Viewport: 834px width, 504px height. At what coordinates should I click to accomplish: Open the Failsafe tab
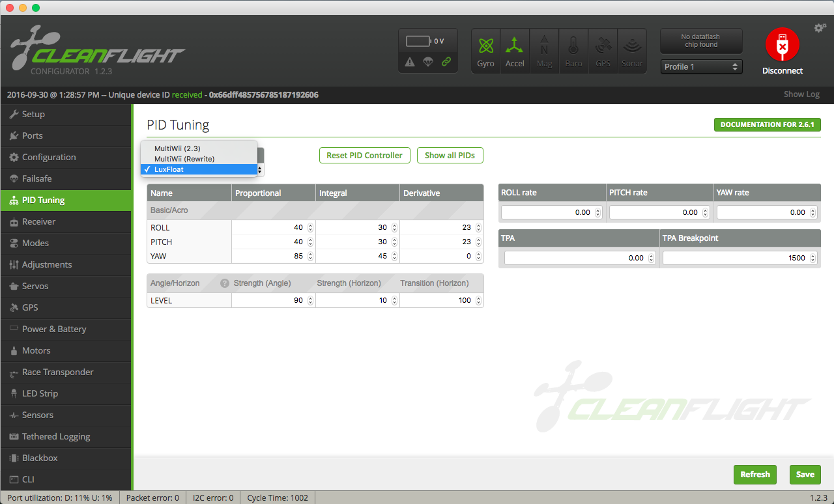[x=66, y=178]
